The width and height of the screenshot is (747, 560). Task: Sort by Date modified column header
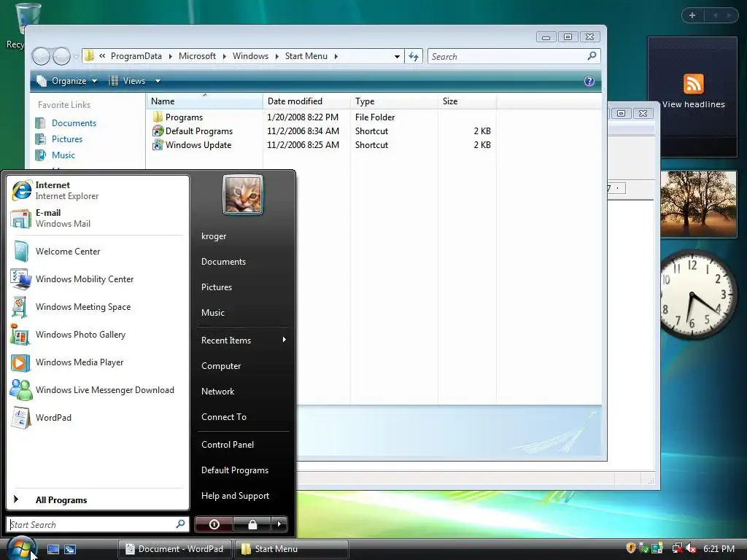click(x=306, y=101)
